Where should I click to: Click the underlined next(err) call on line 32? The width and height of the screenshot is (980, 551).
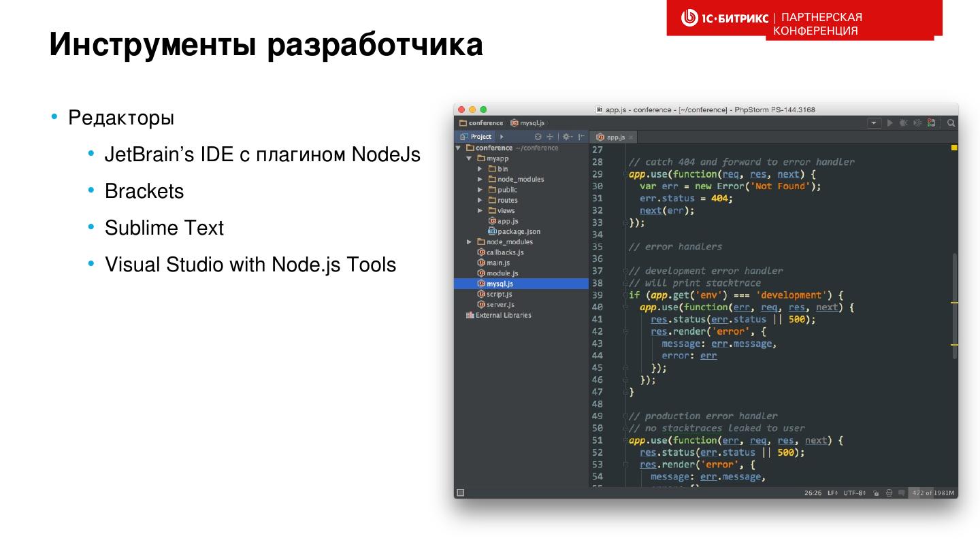[667, 211]
